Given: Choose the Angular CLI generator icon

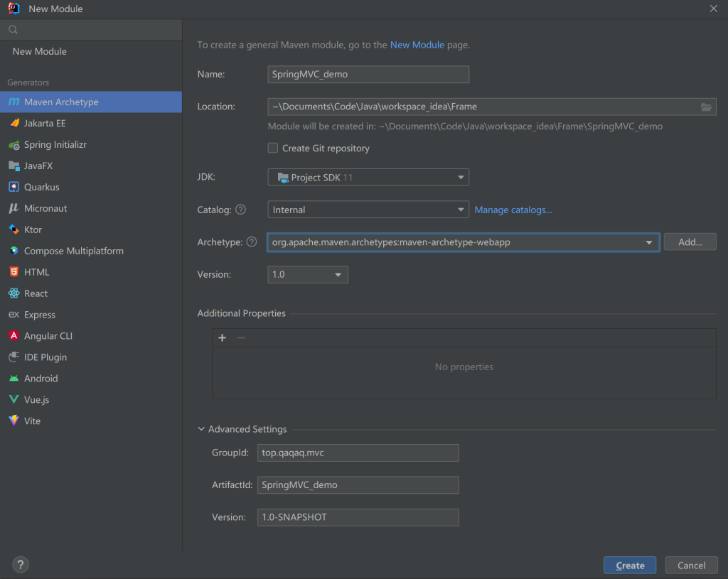Looking at the screenshot, I should [x=14, y=336].
